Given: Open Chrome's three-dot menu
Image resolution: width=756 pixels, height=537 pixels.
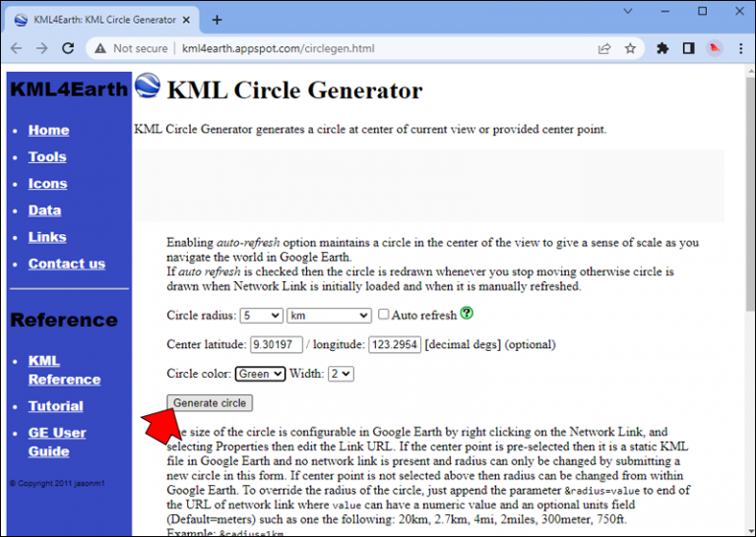Looking at the screenshot, I should click(741, 48).
